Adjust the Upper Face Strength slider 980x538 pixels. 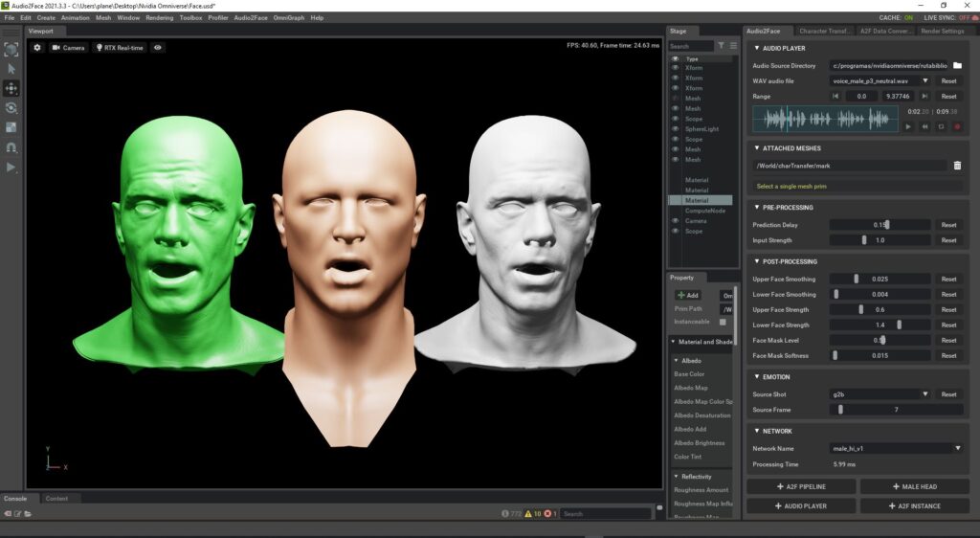click(x=861, y=310)
